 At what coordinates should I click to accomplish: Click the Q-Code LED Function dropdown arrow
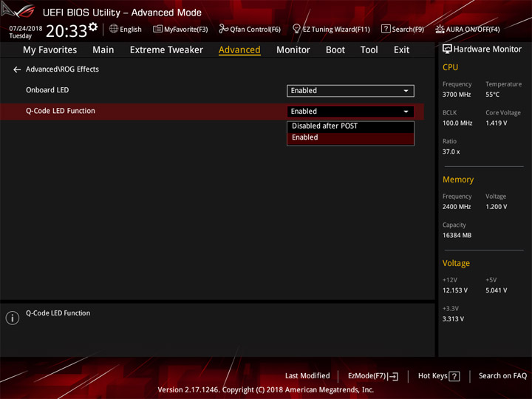click(406, 112)
